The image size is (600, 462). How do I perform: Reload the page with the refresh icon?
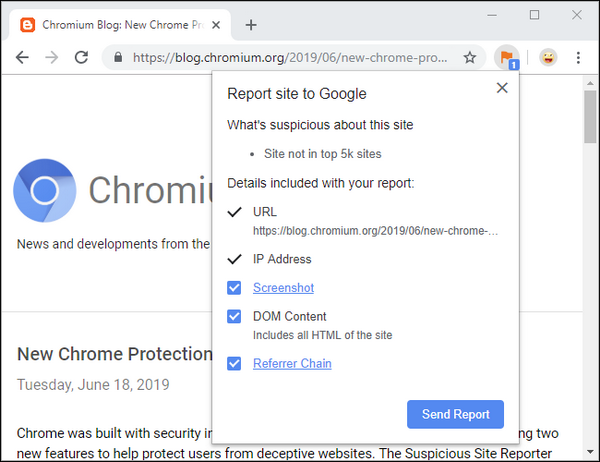tap(81, 58)
